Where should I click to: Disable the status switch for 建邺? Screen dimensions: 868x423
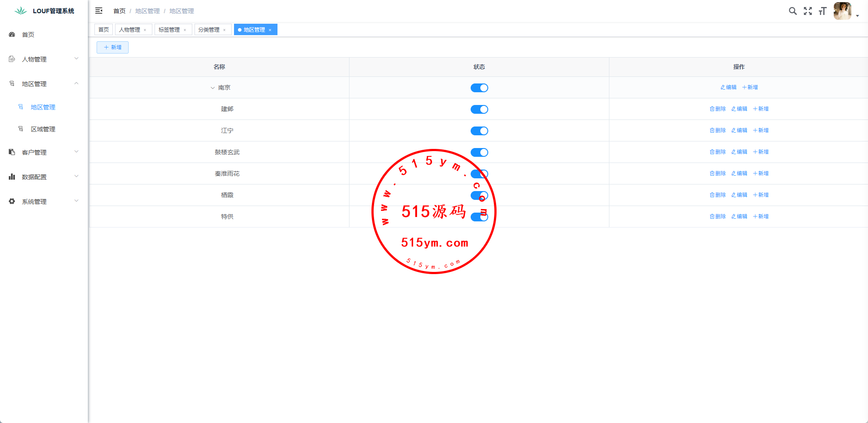point(479,109)
